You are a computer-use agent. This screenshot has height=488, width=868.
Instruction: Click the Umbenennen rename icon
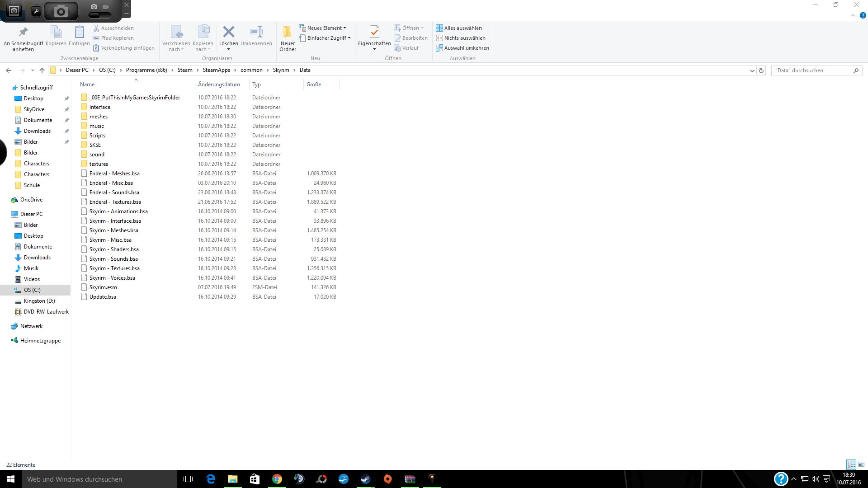coord(256,33)
